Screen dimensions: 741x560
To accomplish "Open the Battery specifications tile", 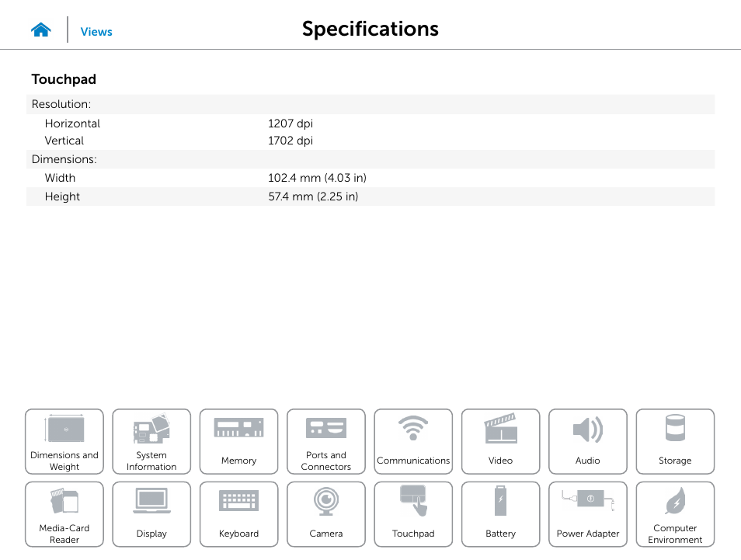I will (x=500, y=514).
